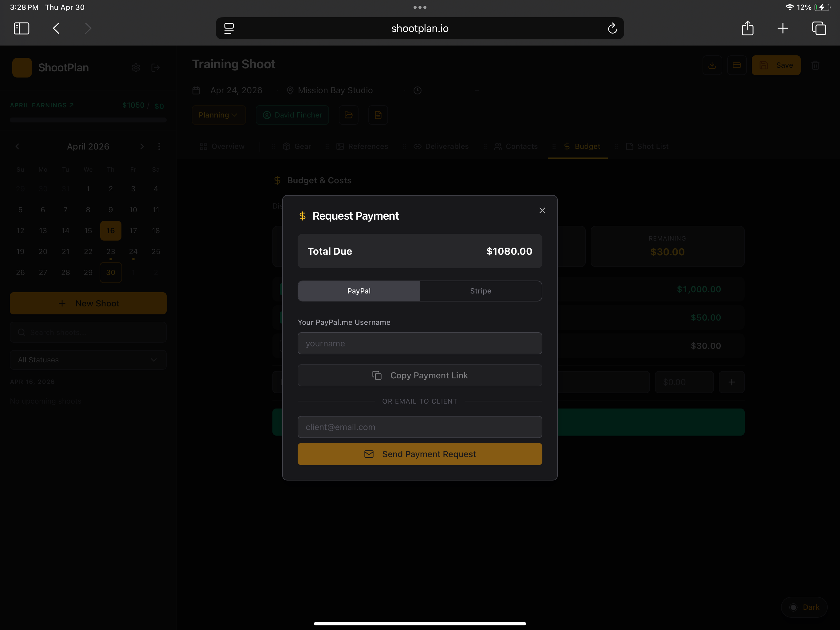The width and height of the screenshot is (840, 630).
Task: Focus the $0.00 amount field
Action: click(x=684, y=382)
